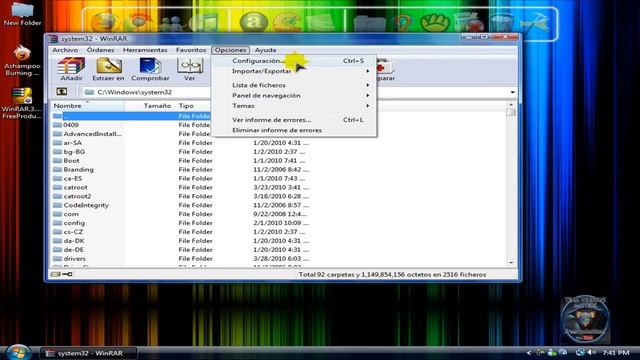This screenshot has height=360, width=640.
Task: Click the file list scrollbar thumb
Action: (x=511, y=112)
